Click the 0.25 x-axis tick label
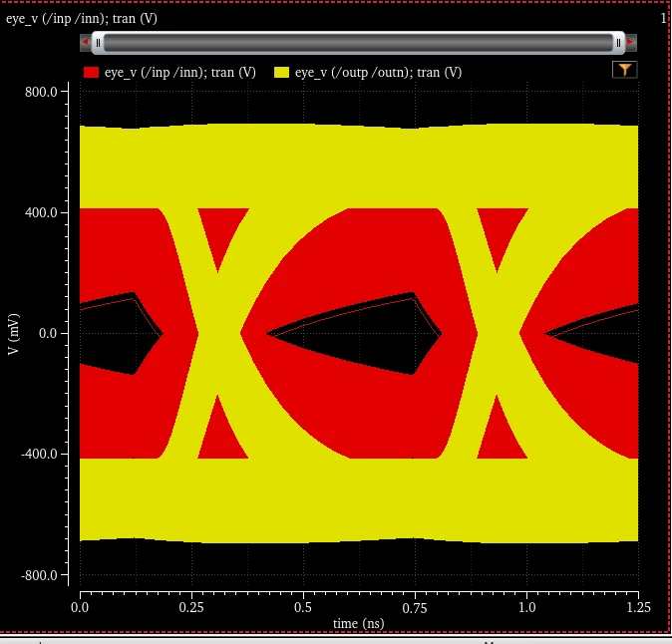The height and width of the screenshot is (644, 672). tap(191, 607)
